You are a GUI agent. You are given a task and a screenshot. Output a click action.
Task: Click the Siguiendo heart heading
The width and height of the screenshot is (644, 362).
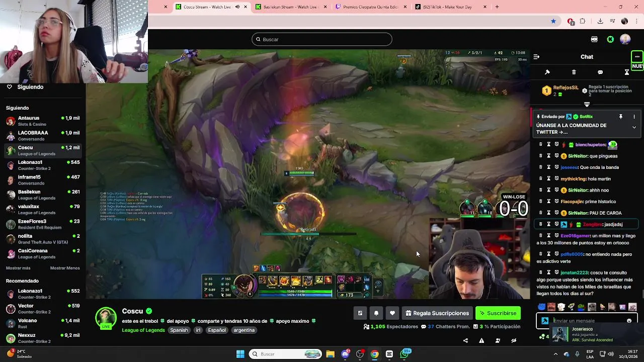click(x=25, y=87)
